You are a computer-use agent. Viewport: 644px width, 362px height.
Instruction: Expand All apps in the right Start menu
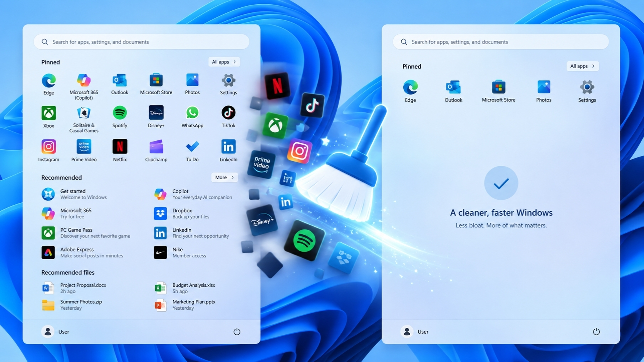[583, 66]
